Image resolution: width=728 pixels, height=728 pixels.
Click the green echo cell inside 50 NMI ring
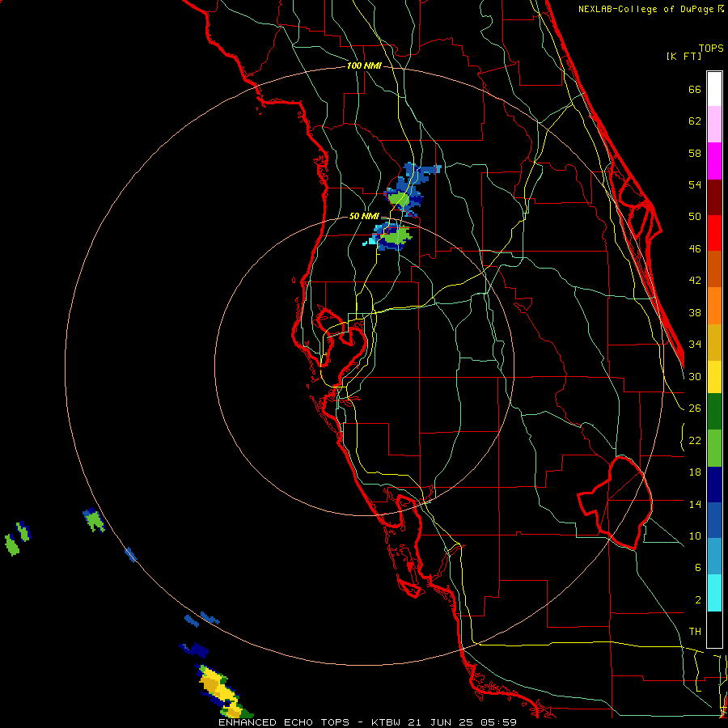pyautogui.click(x=395, y=236)
